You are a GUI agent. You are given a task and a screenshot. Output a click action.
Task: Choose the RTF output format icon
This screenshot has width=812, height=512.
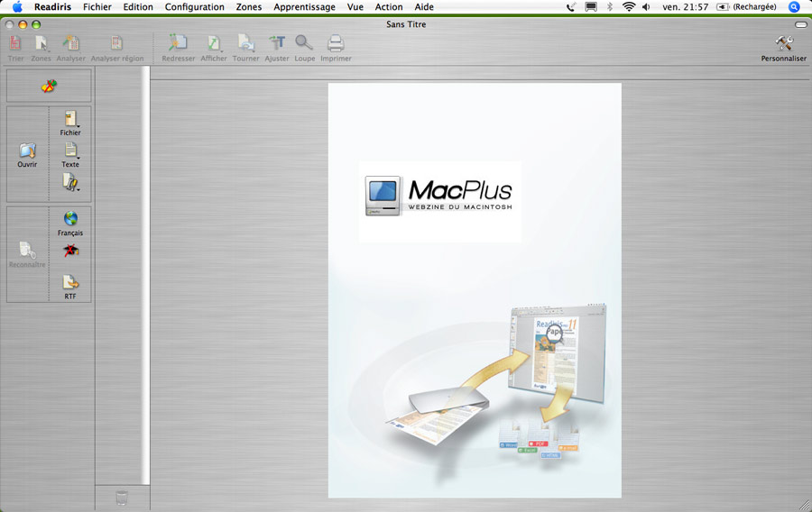[70, 282]
